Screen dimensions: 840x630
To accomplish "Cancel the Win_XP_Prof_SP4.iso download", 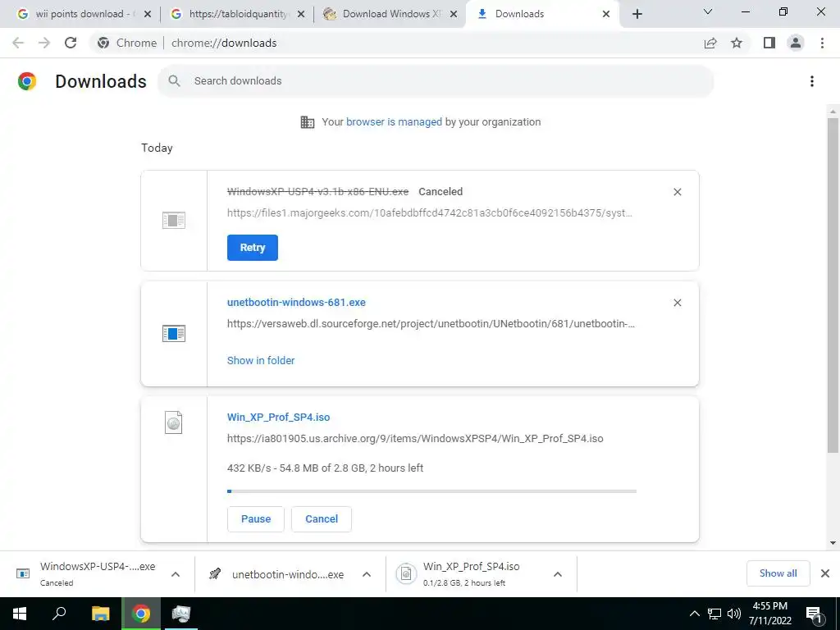I will (322, 519).
